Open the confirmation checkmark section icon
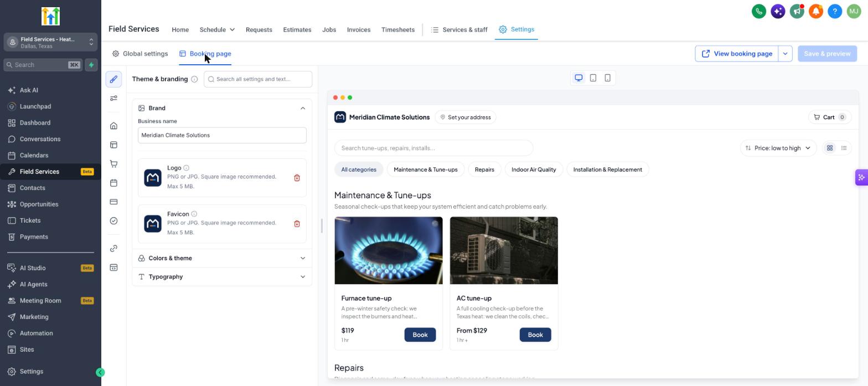Screen dimensions: 868x386 (x=113, y=220)
